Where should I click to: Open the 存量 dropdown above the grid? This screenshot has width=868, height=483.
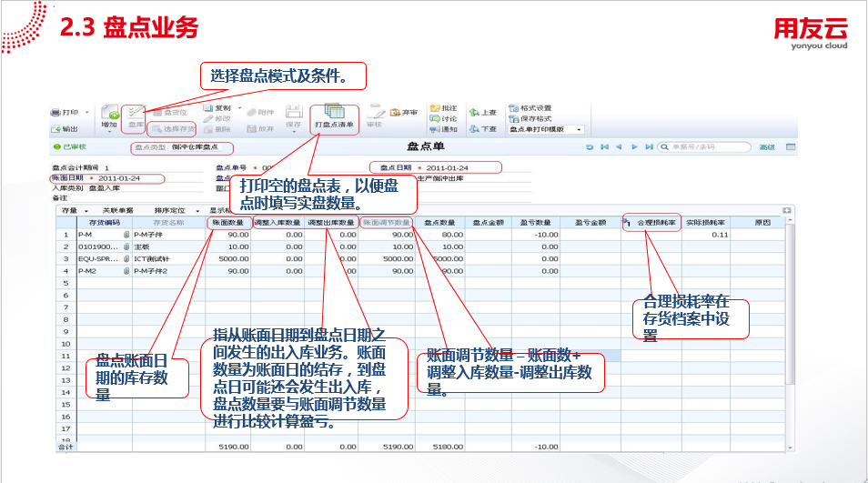coord(75,211)
